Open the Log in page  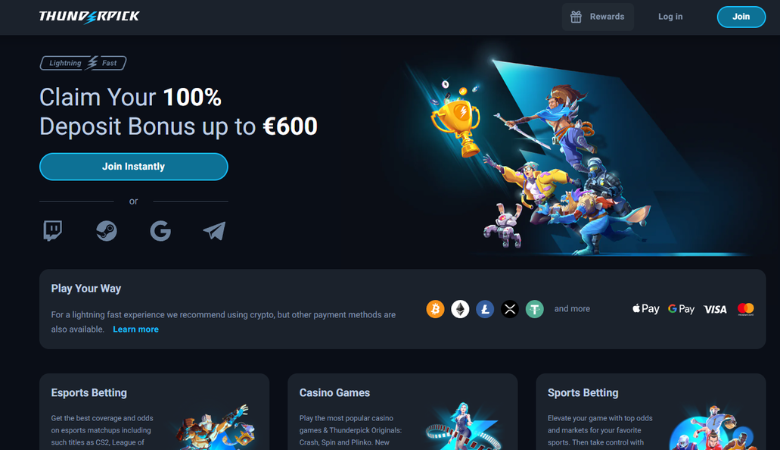click(670, 17)
